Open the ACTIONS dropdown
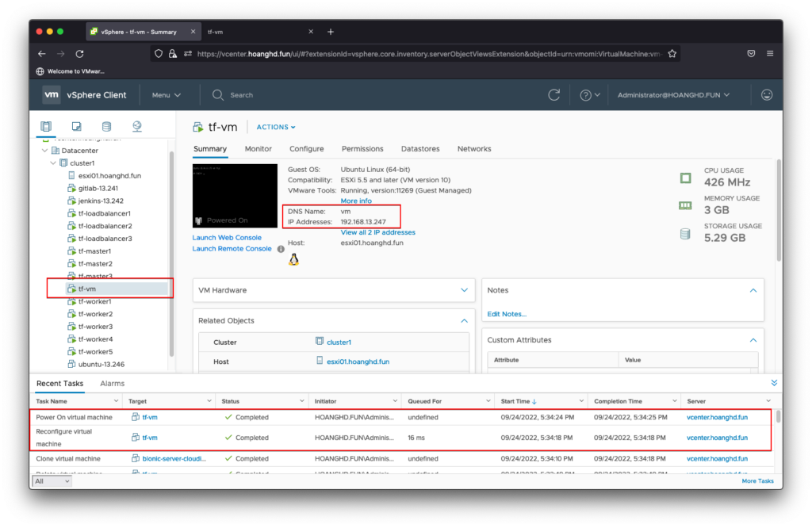 (276, 127)
